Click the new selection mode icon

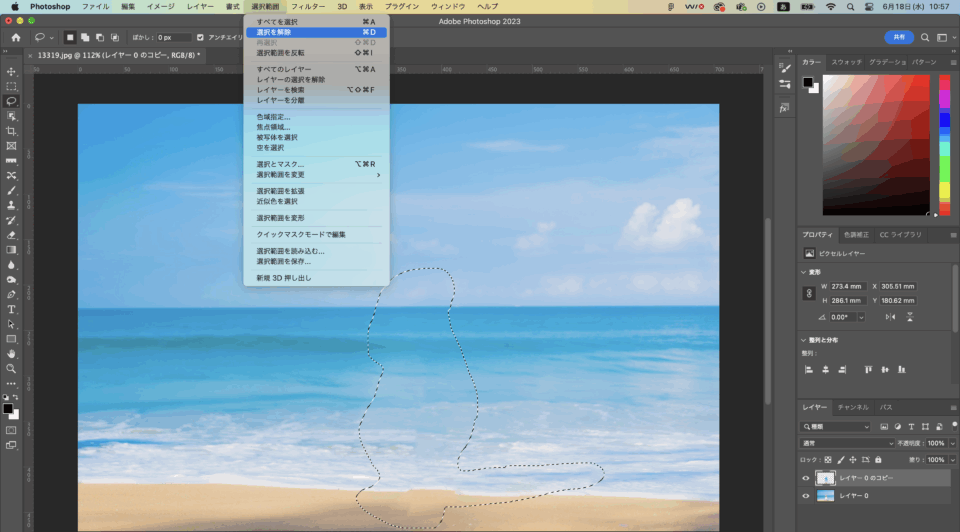70,37
